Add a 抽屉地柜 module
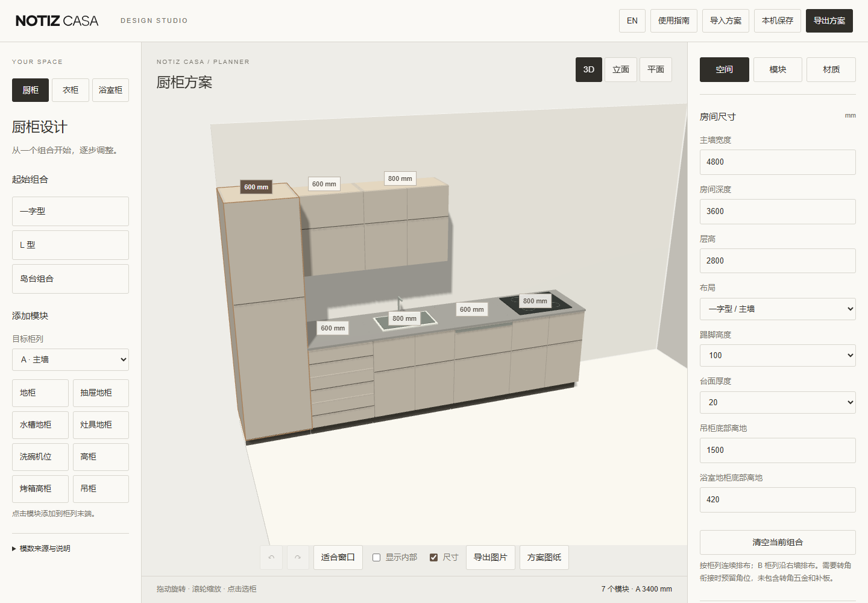Image resolution: width=868 pixels, height=603 pixels. (x=101, y=393)
